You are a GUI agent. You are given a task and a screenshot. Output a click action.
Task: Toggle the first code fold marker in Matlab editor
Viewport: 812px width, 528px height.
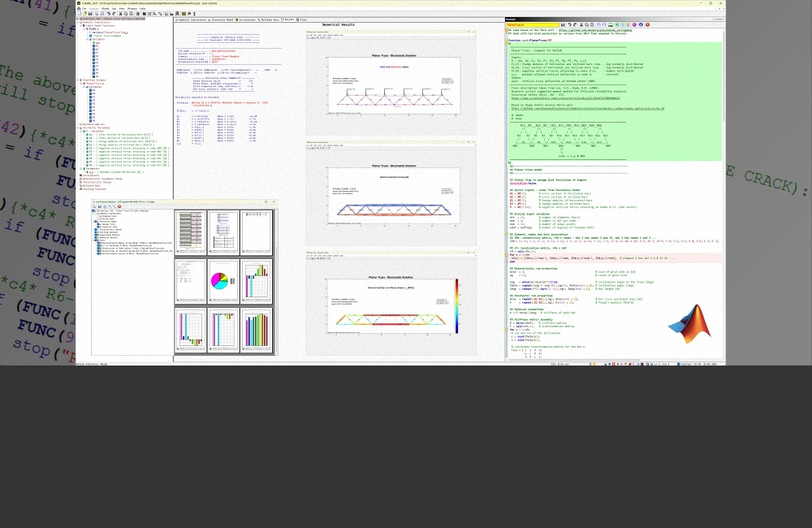(x=507, y=30)
